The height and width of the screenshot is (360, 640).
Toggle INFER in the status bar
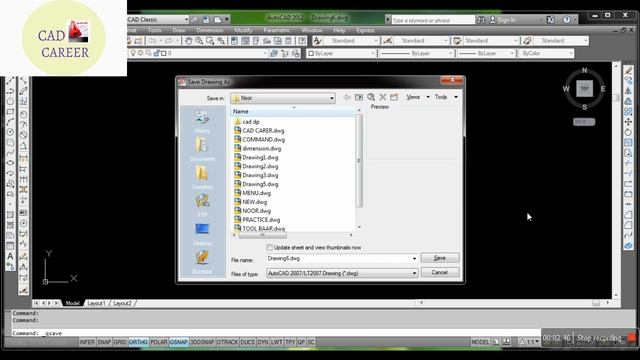click(x=87, y=342)
